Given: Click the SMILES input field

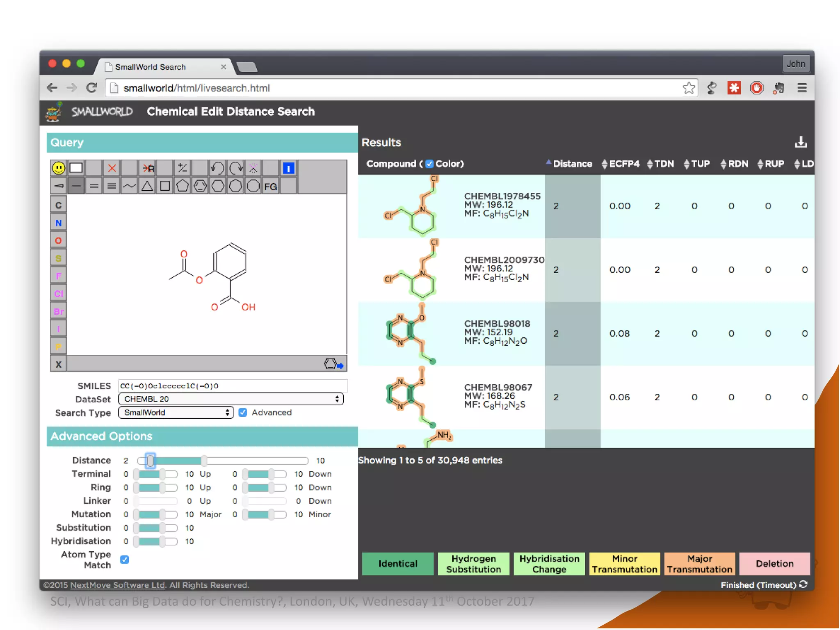Looking at the screenshot, I should [x=233, y=386].
